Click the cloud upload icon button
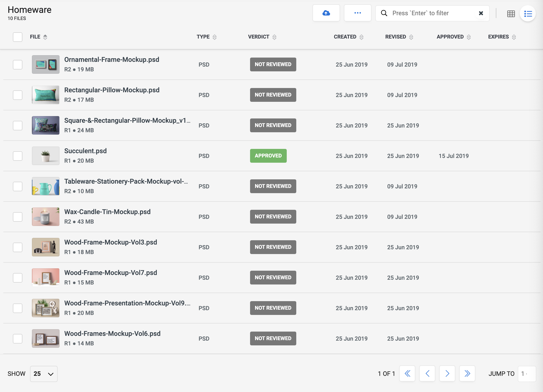543x392 pixels. 326,13
